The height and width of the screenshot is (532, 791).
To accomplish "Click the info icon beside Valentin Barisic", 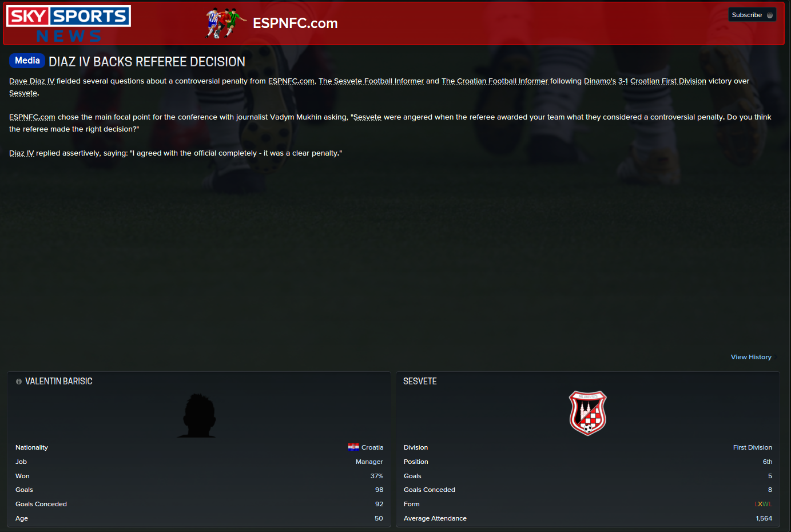I will coord(19,382).
